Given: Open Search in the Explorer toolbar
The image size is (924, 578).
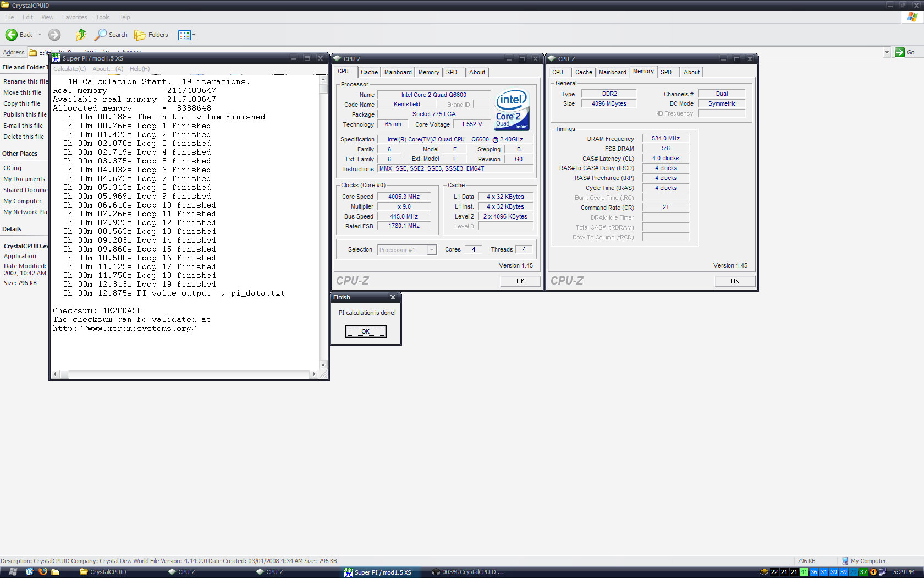Looking at the screenshot, I should [111, 35].
